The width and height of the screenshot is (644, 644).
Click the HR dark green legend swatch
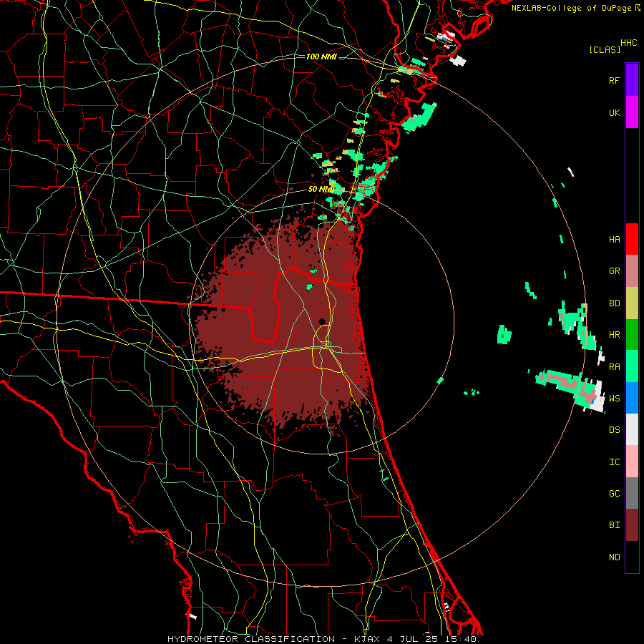point(632,334)
